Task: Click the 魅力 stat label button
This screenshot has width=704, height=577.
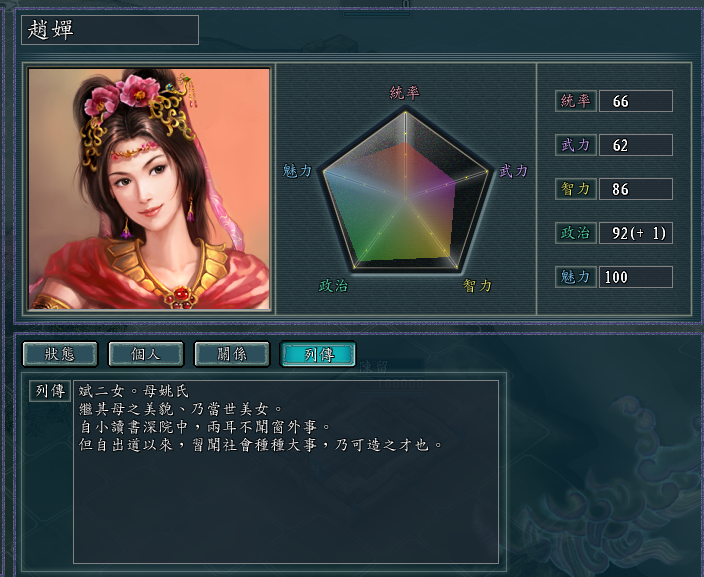Action: [x=576, y=277]
